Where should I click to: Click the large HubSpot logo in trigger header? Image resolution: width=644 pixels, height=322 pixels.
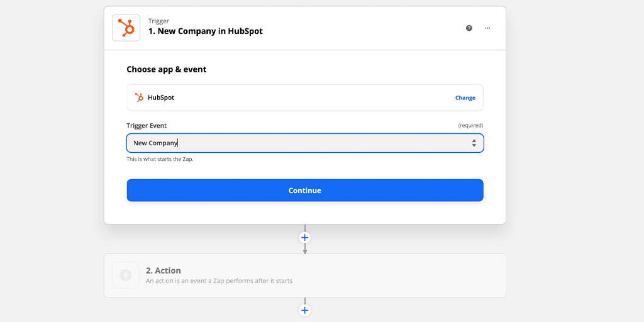(126, 28)
